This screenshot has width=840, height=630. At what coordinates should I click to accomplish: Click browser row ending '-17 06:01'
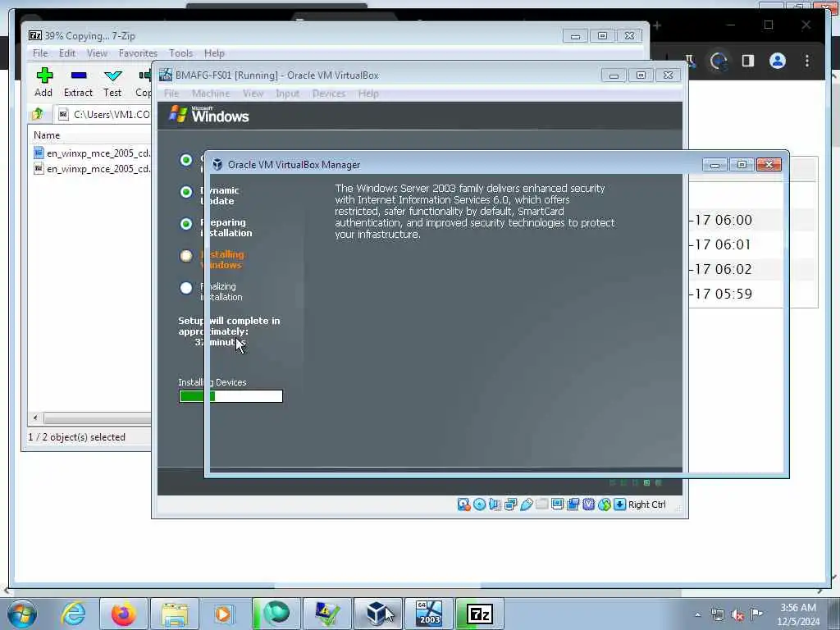pos(753,244)
